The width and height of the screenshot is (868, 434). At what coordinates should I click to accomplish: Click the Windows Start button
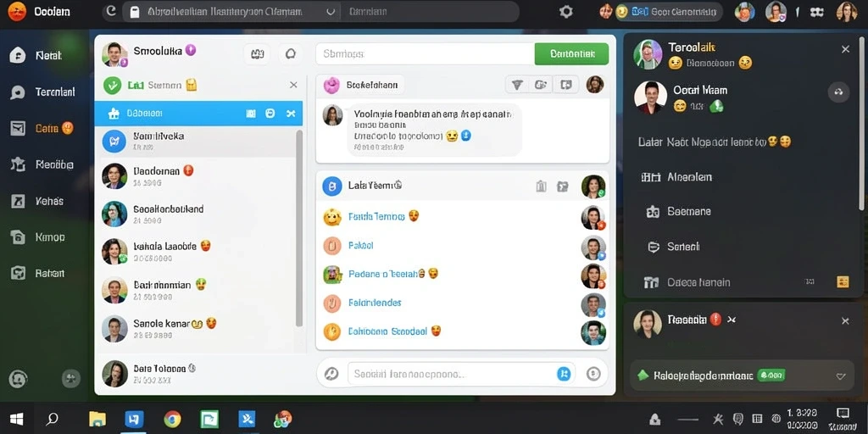click(17, 419)
